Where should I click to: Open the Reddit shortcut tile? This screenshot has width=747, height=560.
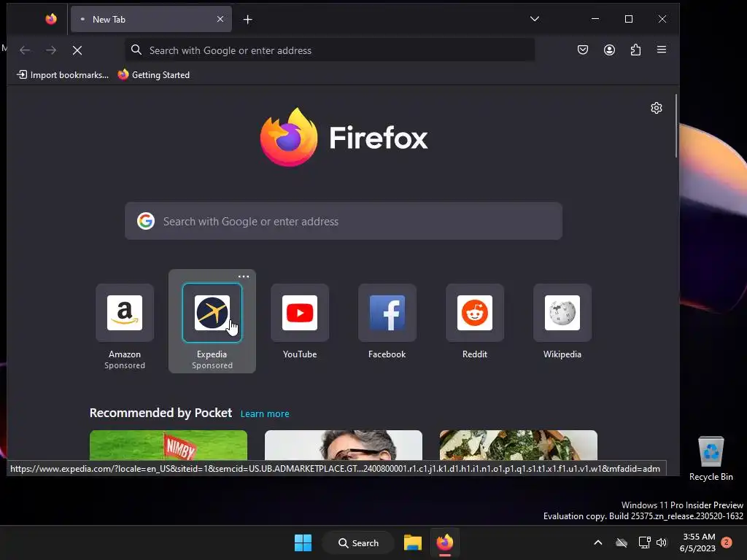pyautogui.click(x=475, y=313)
